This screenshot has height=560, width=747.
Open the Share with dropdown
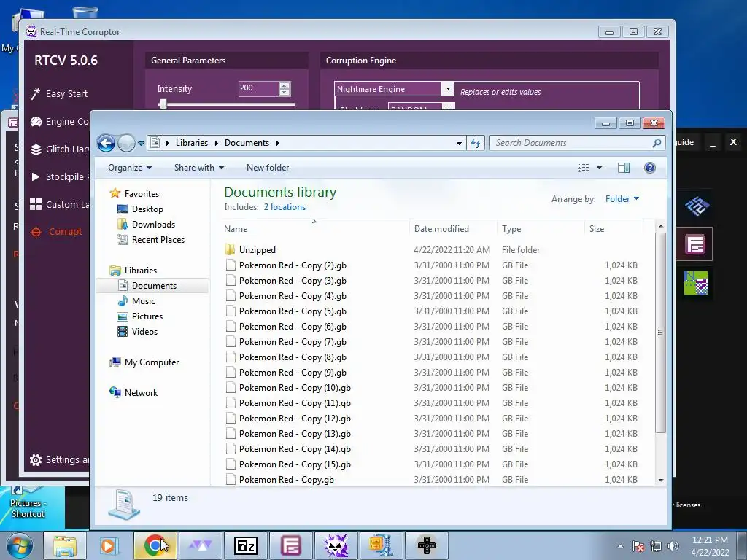198,168
